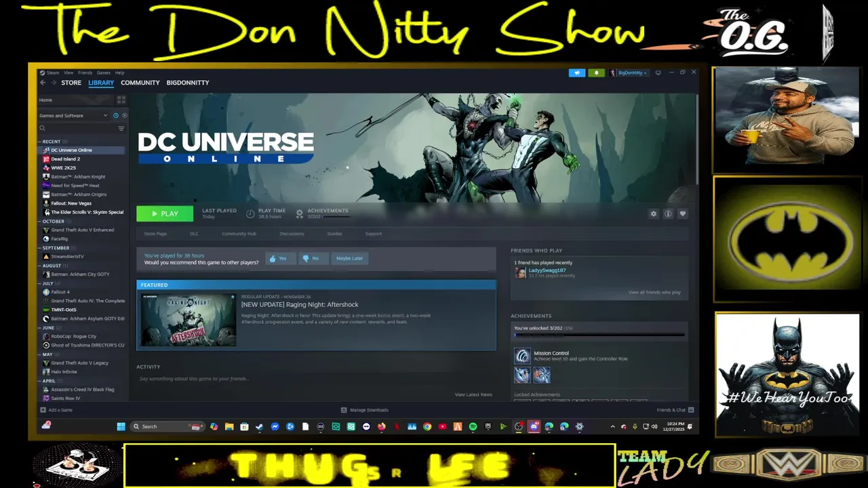Open friend LadyySwagg187's profile
The width and height of the screenshot is (868, 488).
point(547,270)
